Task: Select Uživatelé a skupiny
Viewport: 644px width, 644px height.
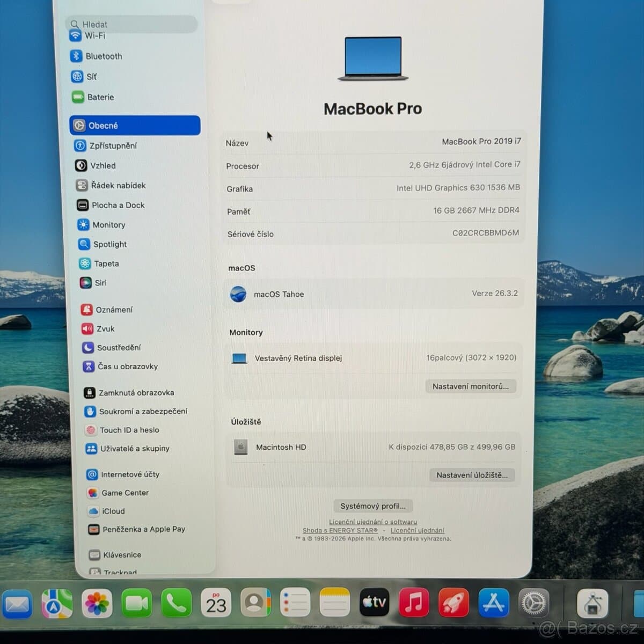Action: coord(128,449)
